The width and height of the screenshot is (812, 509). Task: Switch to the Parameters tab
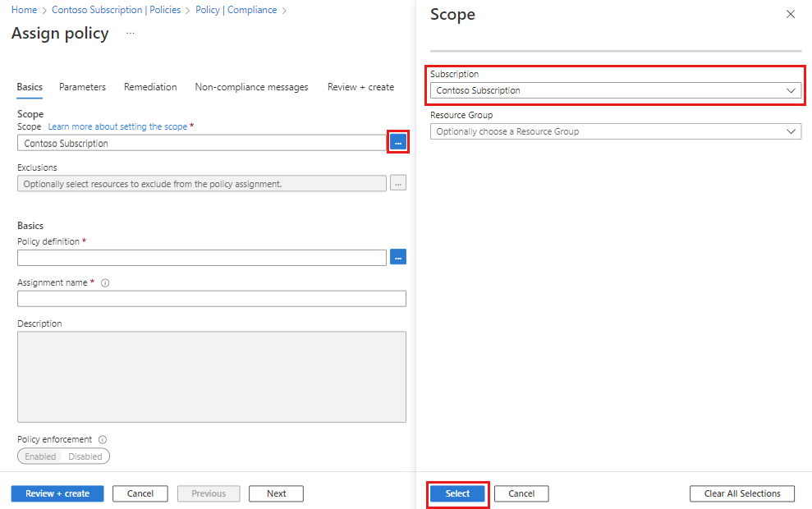pyautogui.click(x=82, y=87)
